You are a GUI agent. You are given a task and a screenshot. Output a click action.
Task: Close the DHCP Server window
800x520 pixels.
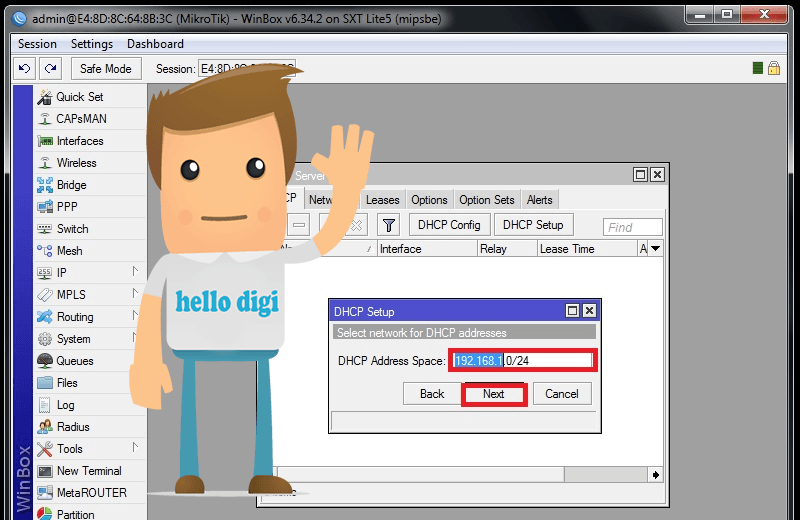click(658, 175)
